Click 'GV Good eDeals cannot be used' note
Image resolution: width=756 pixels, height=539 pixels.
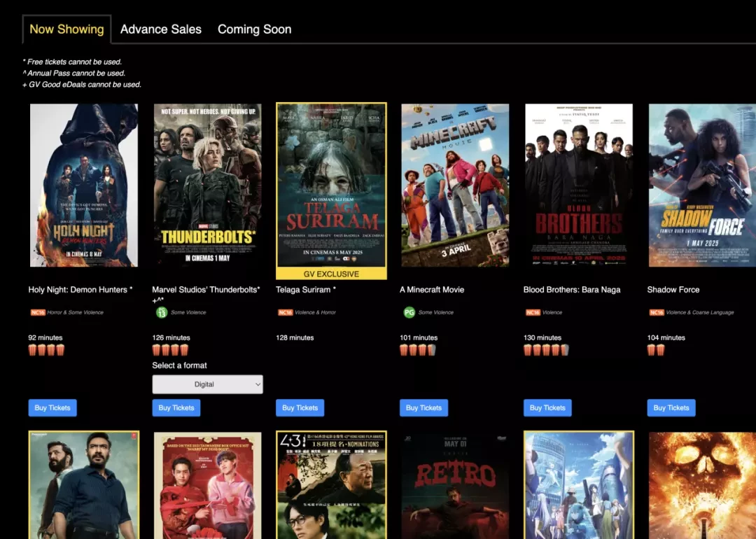(x=82, y=85)
